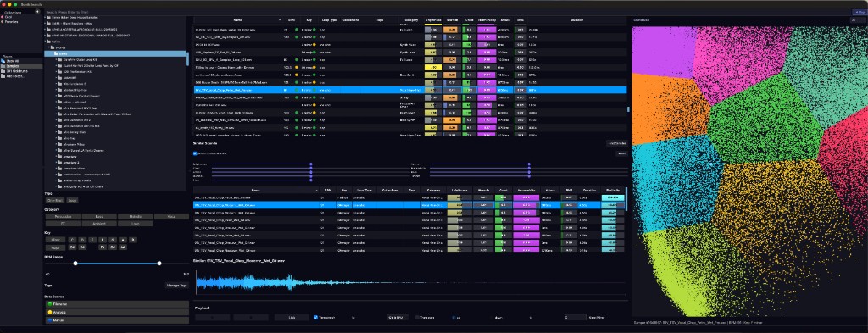Toggle the Major key filter
Screen dimensions: 868x333
(55, 247)
